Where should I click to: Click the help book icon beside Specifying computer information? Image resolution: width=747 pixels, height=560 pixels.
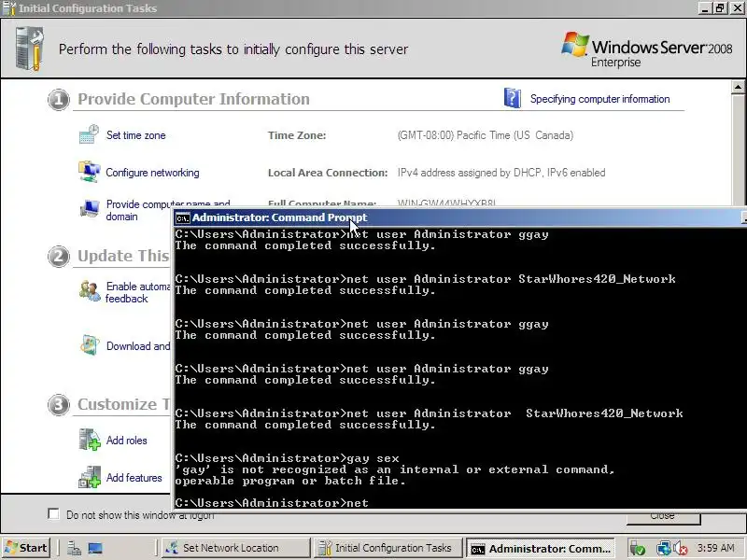513,98
